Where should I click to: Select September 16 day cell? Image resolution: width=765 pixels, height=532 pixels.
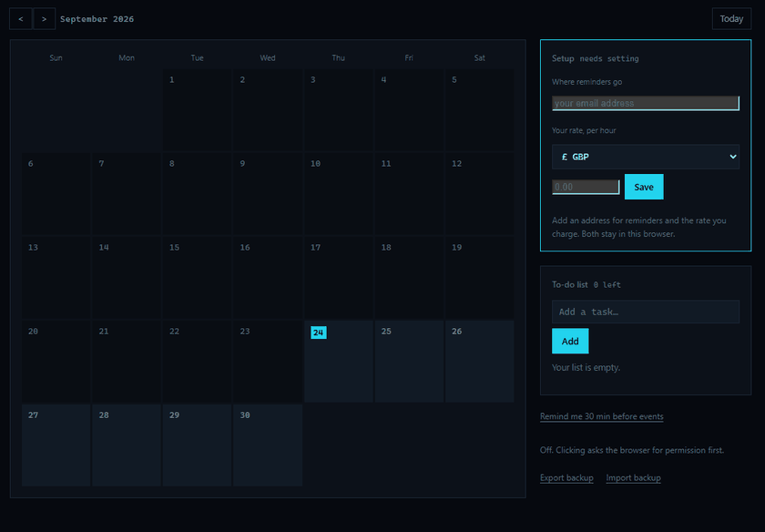pyautogui.click(x=268, y=278)
